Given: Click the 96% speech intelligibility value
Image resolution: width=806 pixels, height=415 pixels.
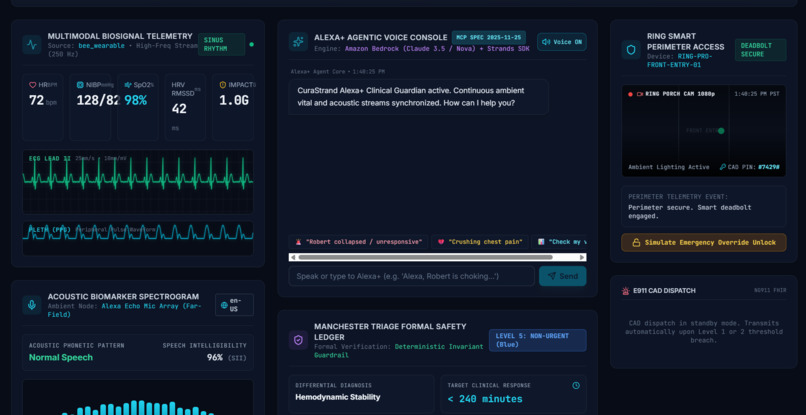Looking at the screenshot, I should click(214, 357).
